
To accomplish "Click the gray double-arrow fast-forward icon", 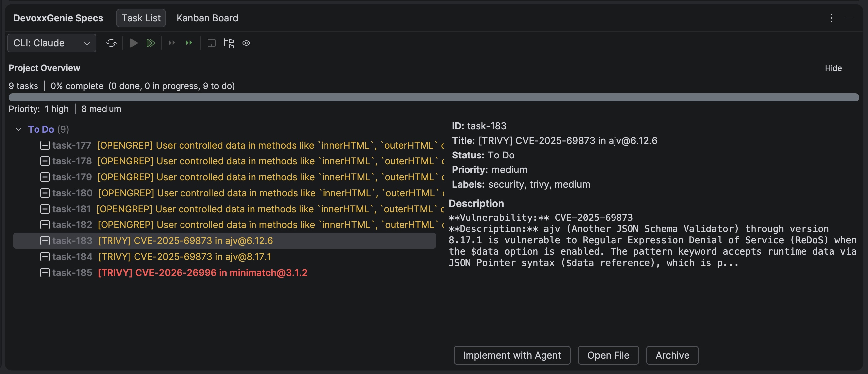I will pyautogui.click(x=172, y=43).
